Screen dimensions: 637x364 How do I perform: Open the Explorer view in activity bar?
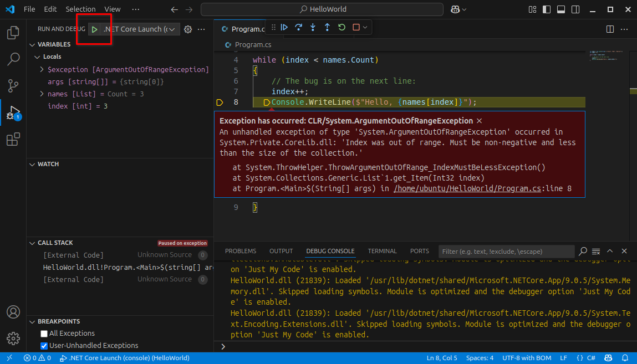click(13, 33)
